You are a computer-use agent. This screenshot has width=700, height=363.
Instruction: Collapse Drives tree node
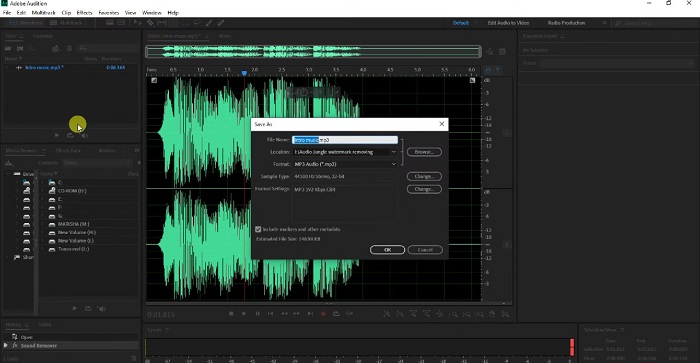[7, 174]
